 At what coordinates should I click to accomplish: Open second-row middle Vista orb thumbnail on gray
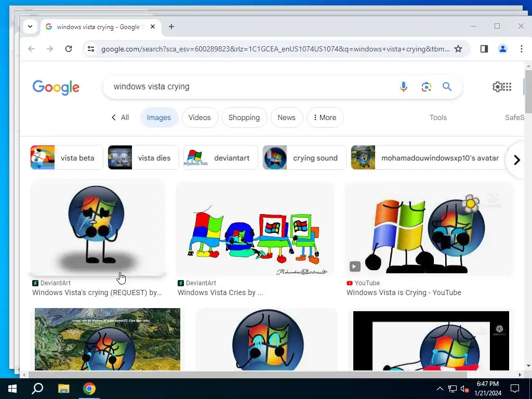(x=267, y=339)
